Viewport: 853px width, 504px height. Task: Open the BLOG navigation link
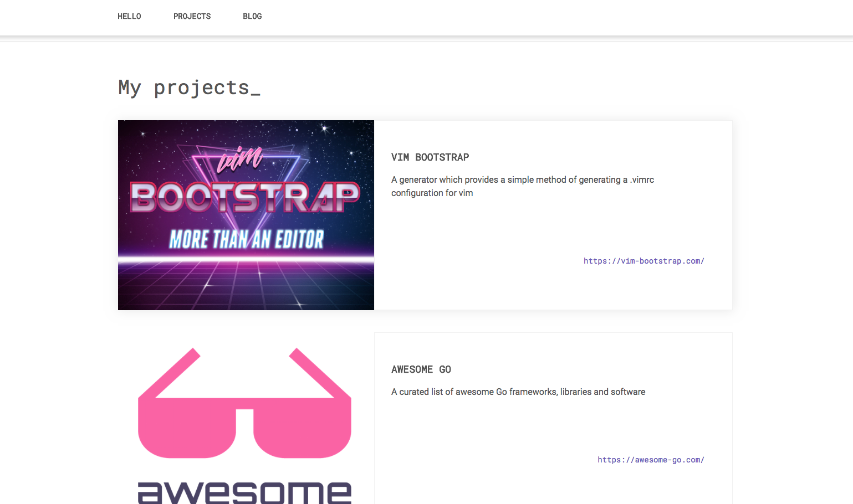pyautogui.click(x=252, y=17)
